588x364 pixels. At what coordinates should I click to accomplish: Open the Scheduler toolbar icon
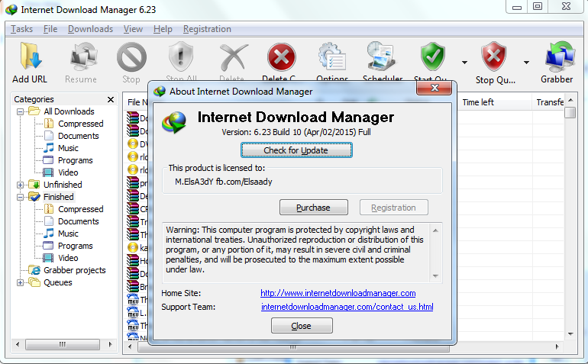[380, 56]
